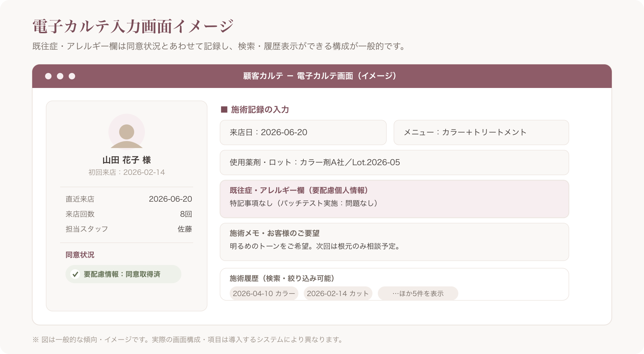Click the square bullet beside 施術記録の入力
644x354 pixels.
point(224,109)
